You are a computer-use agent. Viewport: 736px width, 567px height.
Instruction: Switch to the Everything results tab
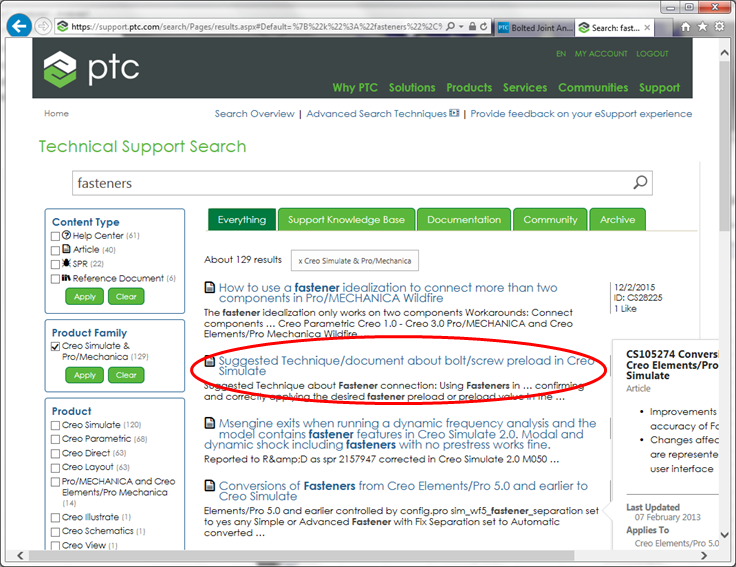[x=242, y=220]
